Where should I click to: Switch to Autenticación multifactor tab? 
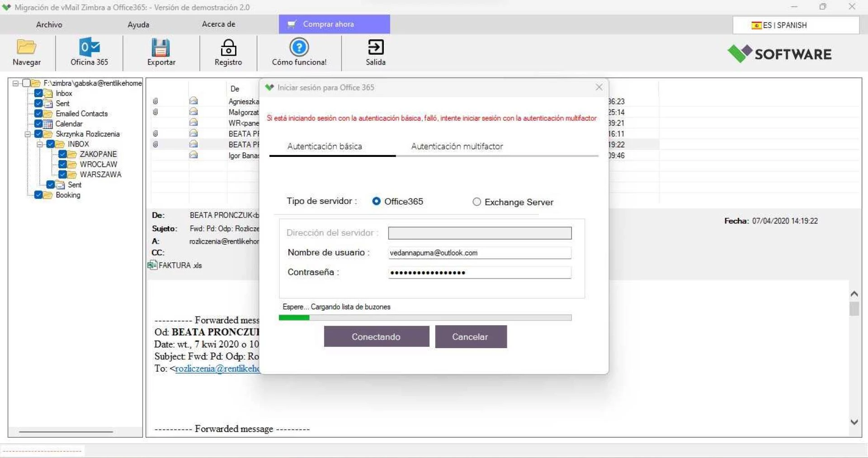[457, 146]
